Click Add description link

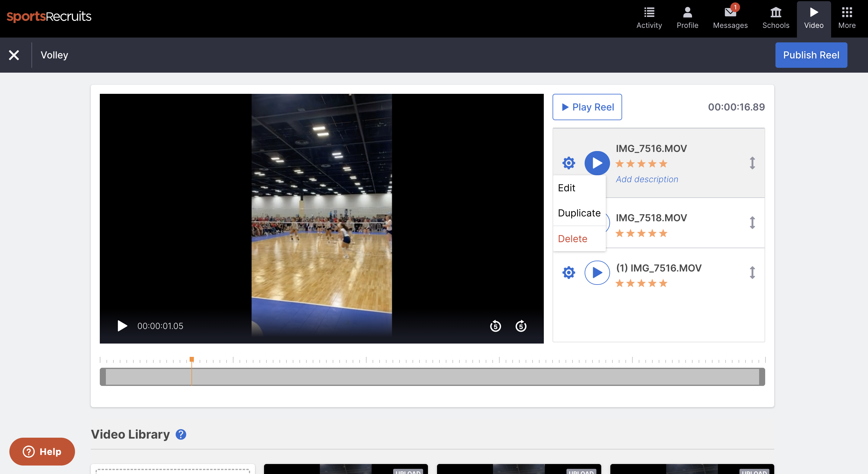[x=647, y=179]
